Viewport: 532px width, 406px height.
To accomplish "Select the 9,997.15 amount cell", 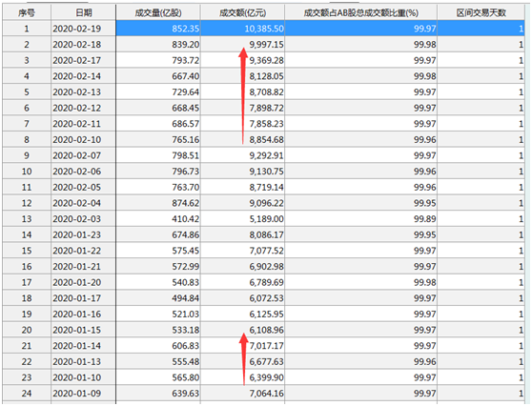I will click(x=242, y=45).
